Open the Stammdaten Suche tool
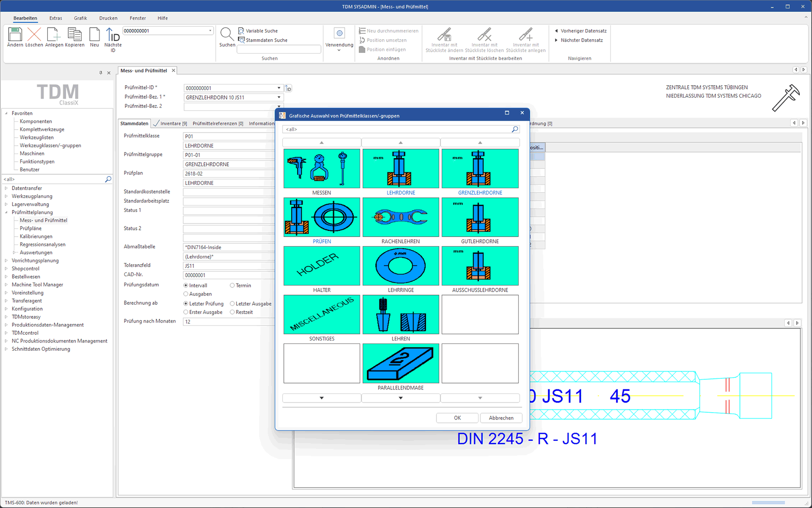This screenshot has height=508, width=812. coord(263,40)
